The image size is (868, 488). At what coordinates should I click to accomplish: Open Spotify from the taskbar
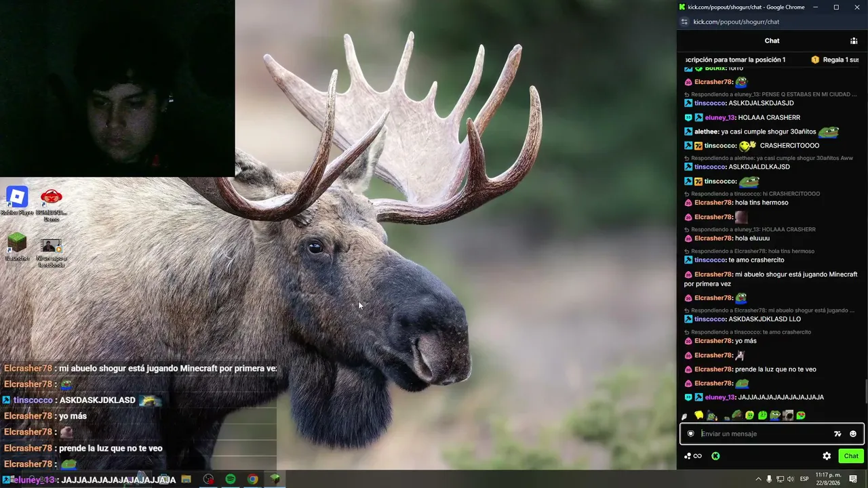coord(231,479)
